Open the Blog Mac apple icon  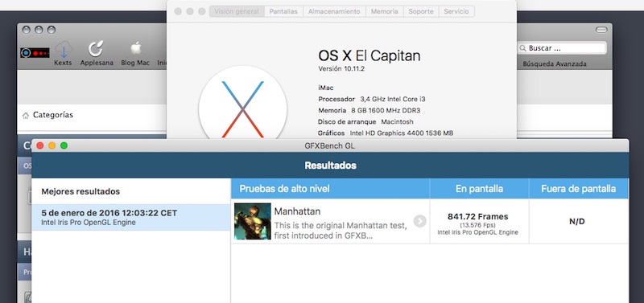(x=135, y=49)
